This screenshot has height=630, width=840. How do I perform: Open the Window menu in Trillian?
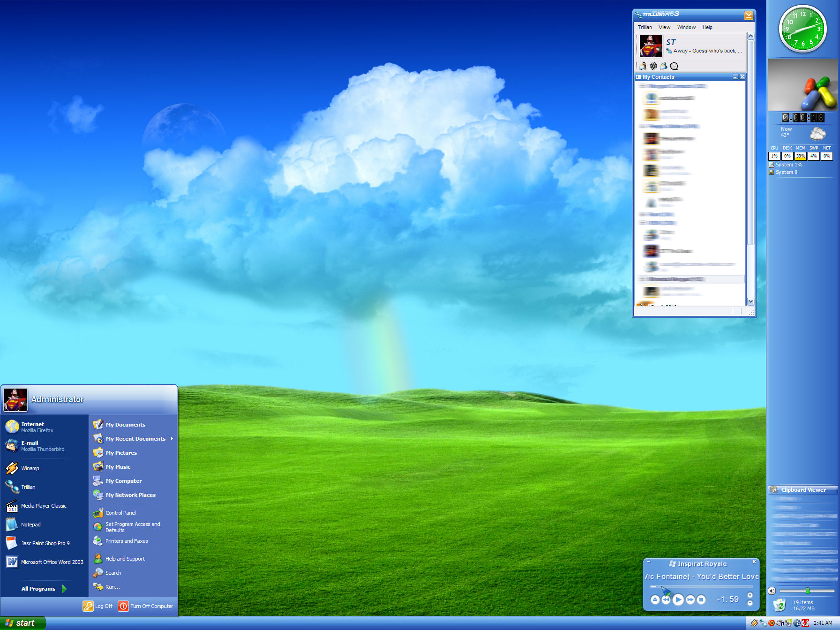tap(686, 27)
